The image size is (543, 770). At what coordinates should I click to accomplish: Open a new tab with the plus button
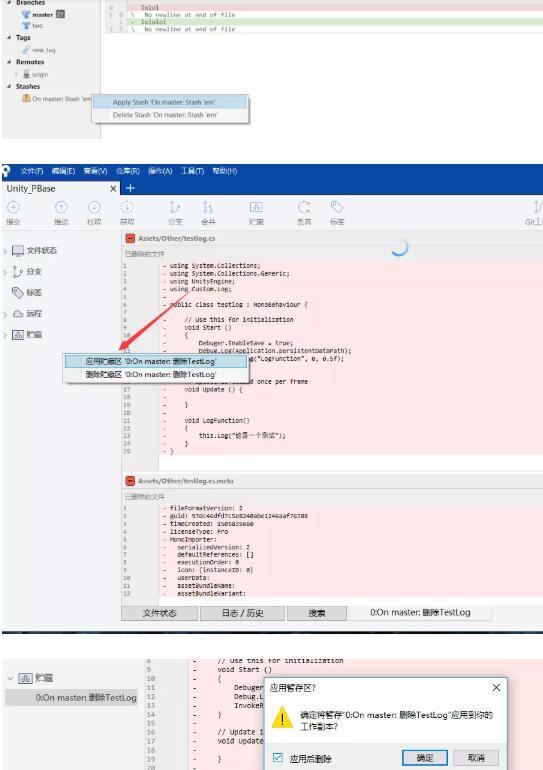point(130,188)
